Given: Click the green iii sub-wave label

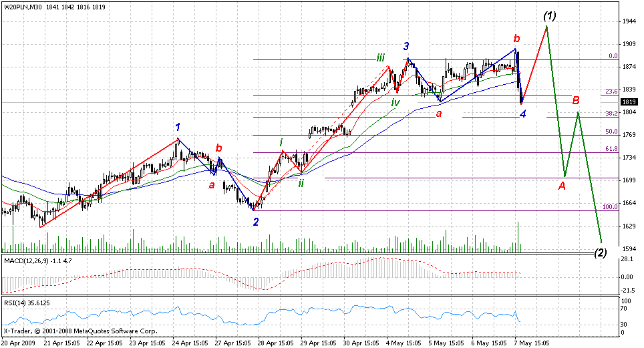Looking at the screenshot, I should coord(381,57).
